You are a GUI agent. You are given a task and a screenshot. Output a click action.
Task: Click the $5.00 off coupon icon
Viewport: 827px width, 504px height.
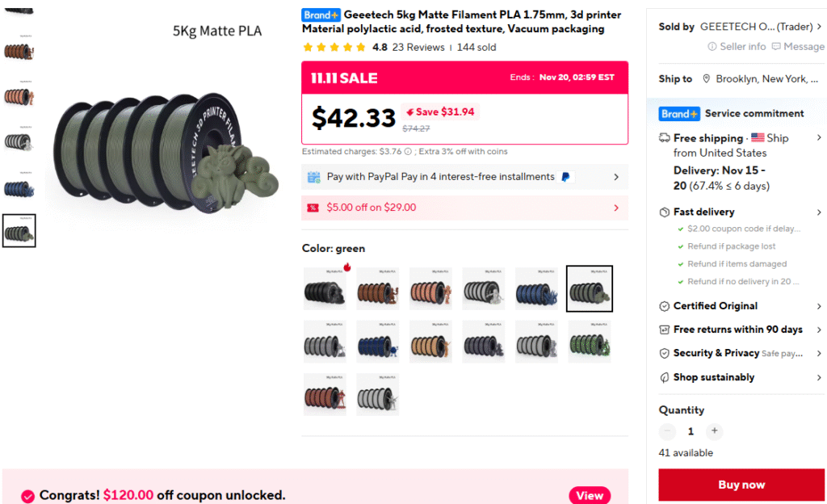click(x=313, y=208)
